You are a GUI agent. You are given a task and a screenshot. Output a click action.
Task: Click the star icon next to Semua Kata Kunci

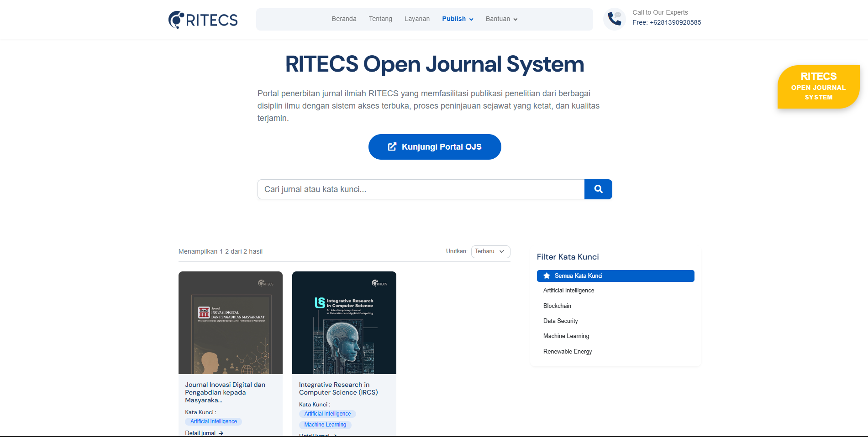(547, 276)
